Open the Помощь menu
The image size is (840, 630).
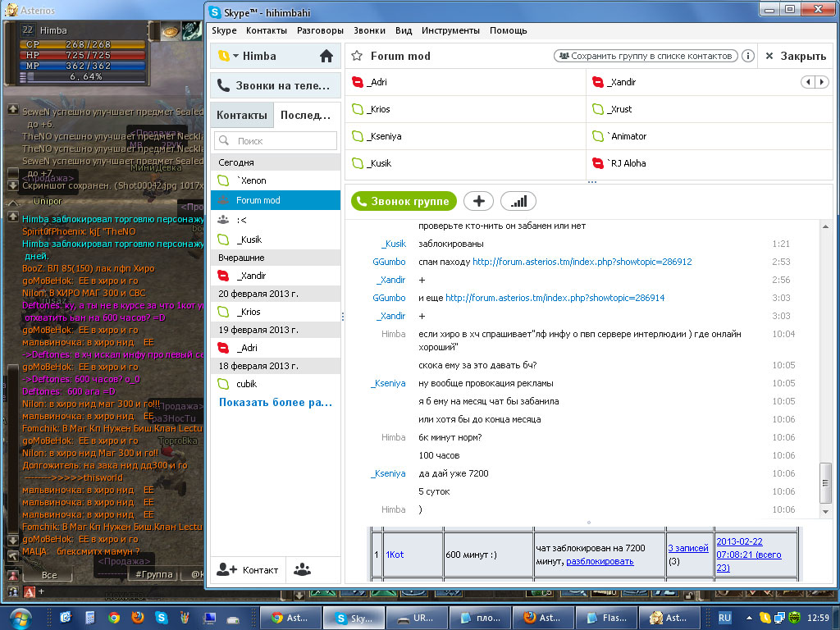(509, 30)
